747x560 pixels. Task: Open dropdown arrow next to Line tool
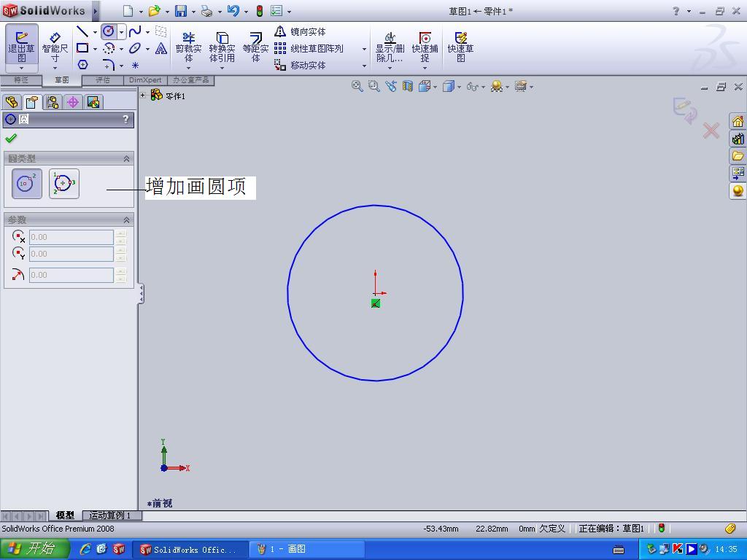(95, 32)
